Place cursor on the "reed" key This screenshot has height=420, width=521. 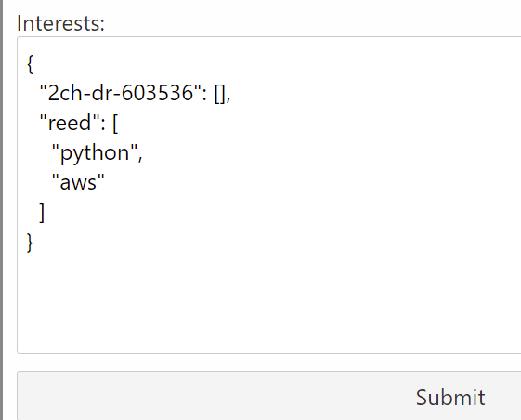(x=70, y=123)
